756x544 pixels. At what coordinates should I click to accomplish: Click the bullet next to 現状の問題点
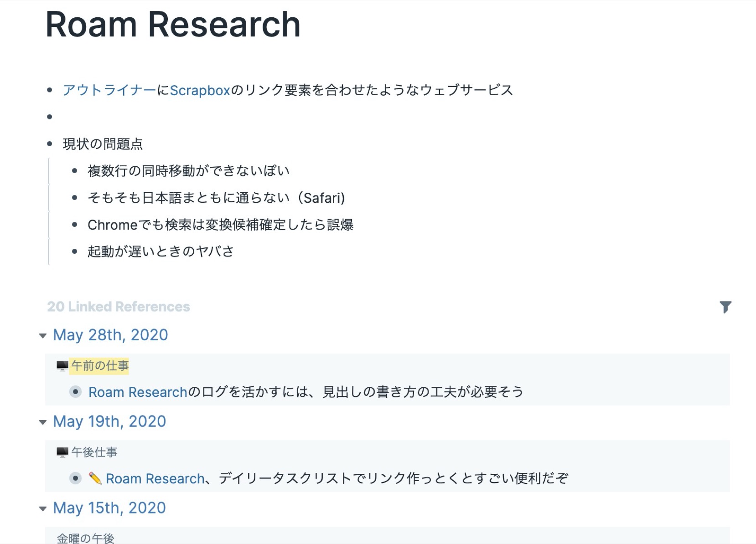coord(50,144)
